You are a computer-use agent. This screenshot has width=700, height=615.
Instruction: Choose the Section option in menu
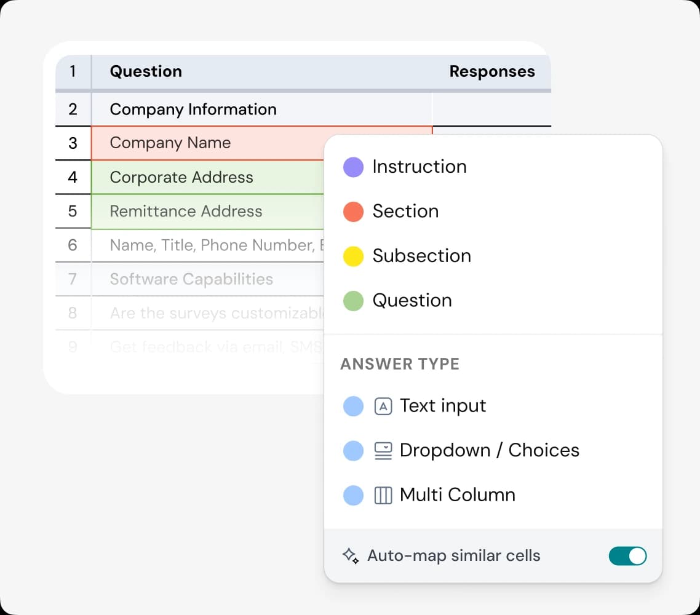[x=405, y=211]
